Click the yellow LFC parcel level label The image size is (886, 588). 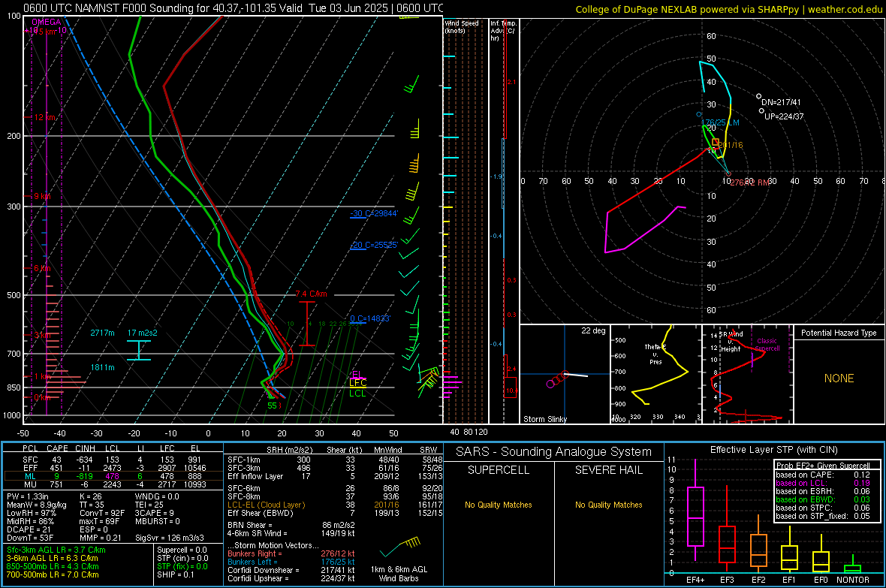pos(357,383)
